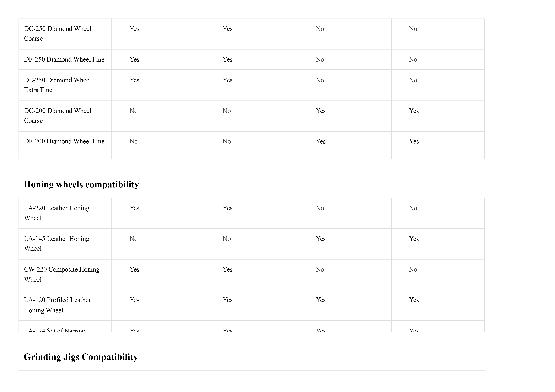Screen dimensions: 555x392
Task: Select the last "Yes" in the DF-200 row
Action: click(x=414, y=141)
